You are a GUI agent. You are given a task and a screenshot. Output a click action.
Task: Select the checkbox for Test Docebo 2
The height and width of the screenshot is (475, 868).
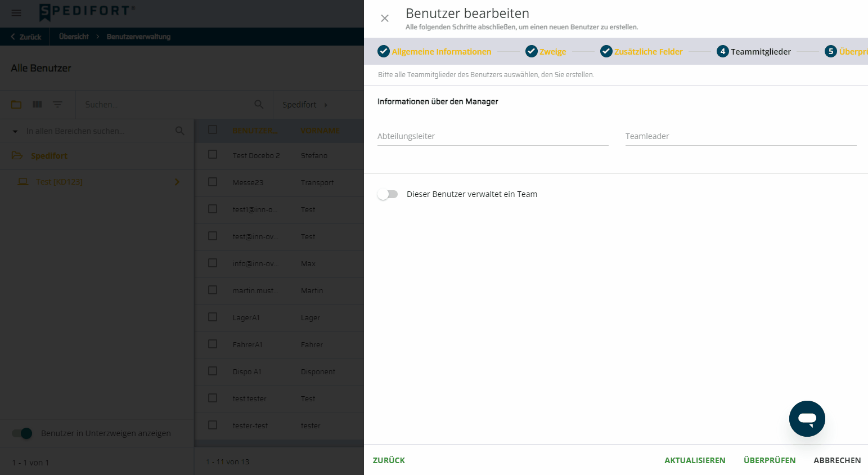pyautogui.click(x=213, y=154)
